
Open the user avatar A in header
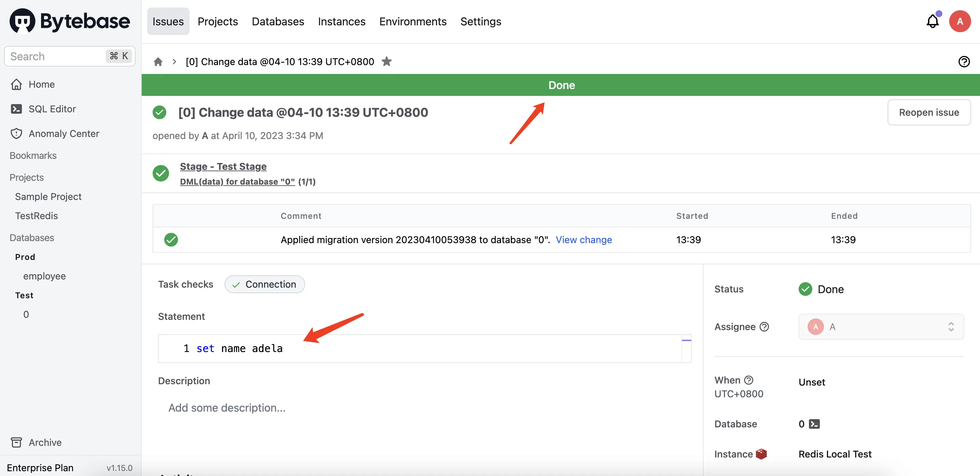(959, 21)
